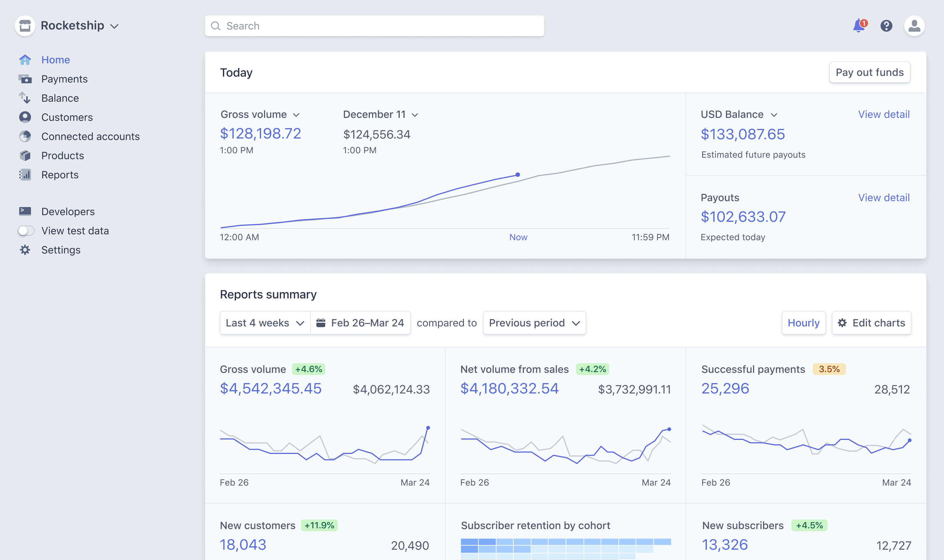Click the Developers terminal icon
This screenshot has height=560, width=944.
[x=25, y=211]
